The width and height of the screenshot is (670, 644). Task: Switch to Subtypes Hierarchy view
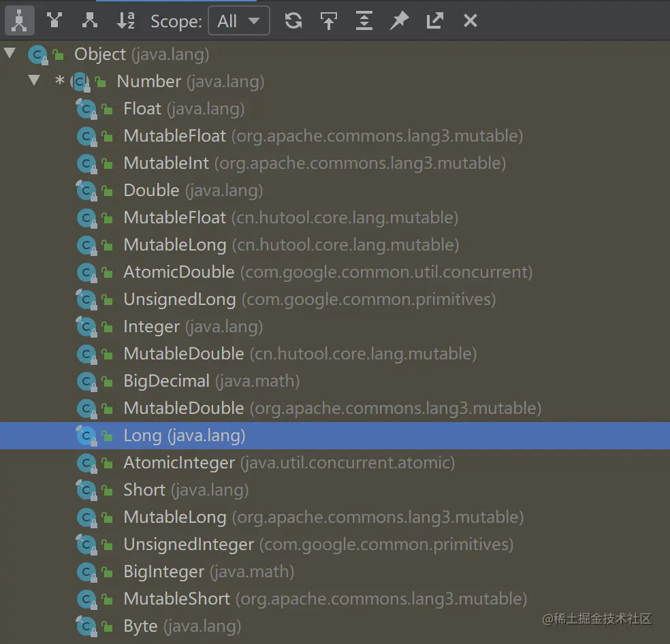[x=89, y=20]
